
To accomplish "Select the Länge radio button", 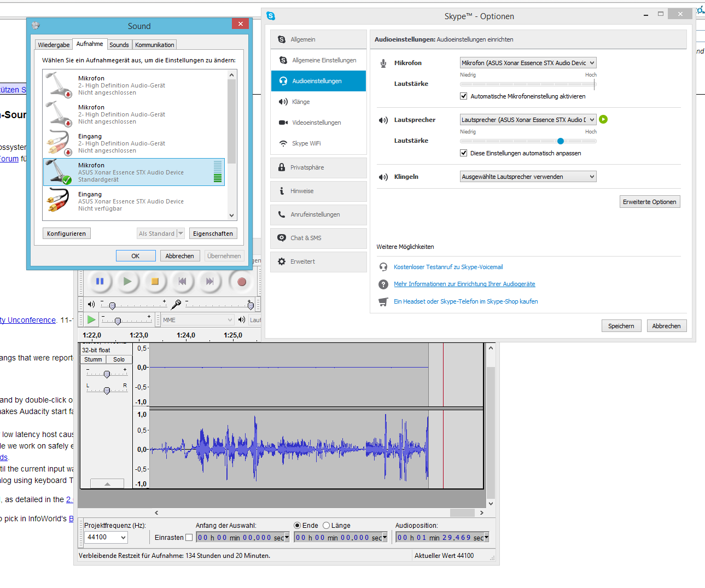I will click(x=327, y=526).
